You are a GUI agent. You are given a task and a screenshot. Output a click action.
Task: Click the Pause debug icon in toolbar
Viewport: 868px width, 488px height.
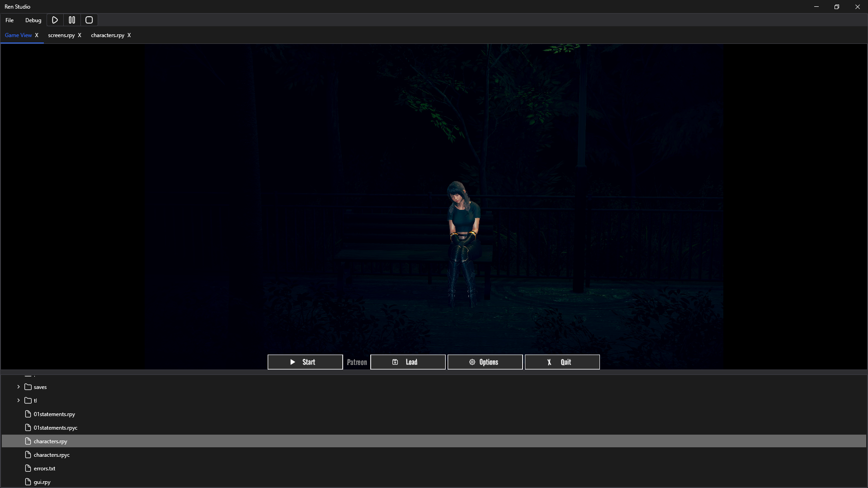coord(72,20)
